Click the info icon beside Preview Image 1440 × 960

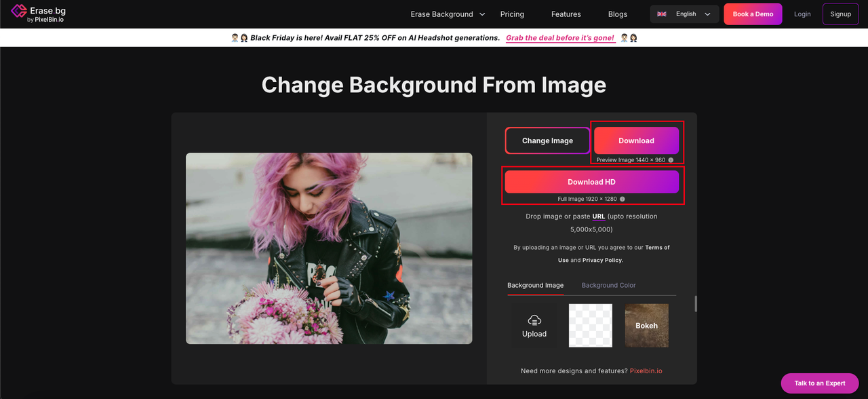671,160
